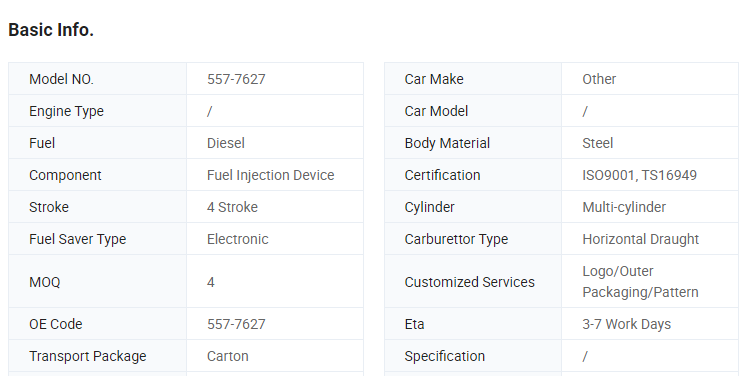The height and width of the screenshot is (376, 750).
Task: Click the Horizontal Draught carburettor value
Action: click(x=640, y=239)
